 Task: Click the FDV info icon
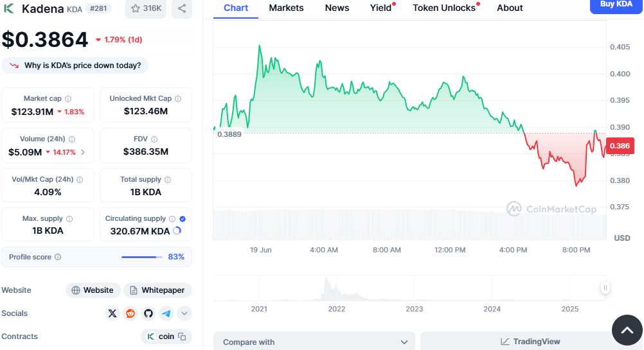154,139
